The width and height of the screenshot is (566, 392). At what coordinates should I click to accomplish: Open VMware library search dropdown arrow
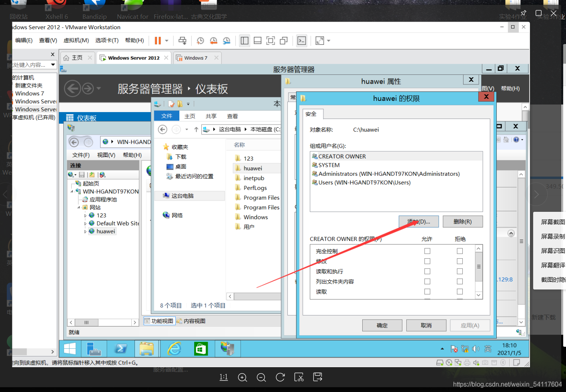click(x=53, y=64)
